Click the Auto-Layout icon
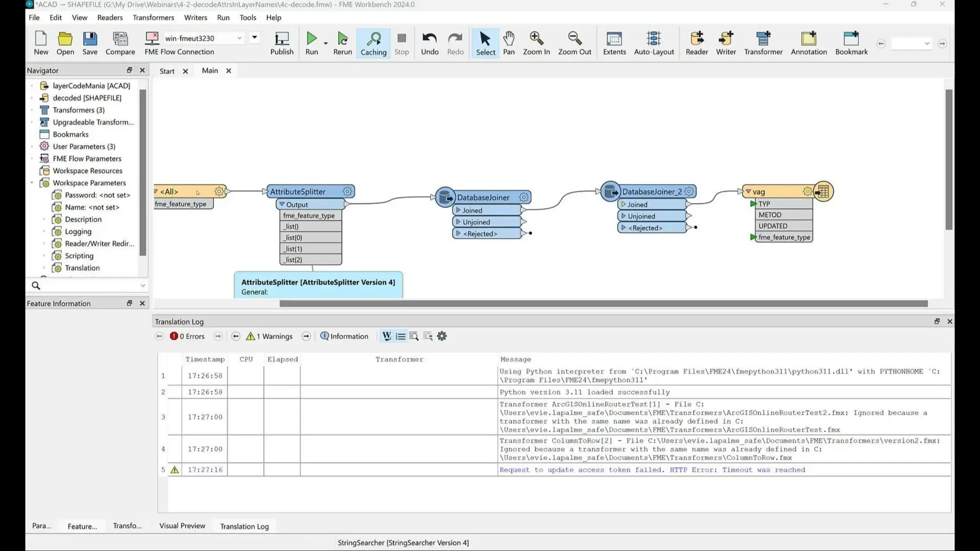Screen dimensions: 980x551 [x=654, y=43]
